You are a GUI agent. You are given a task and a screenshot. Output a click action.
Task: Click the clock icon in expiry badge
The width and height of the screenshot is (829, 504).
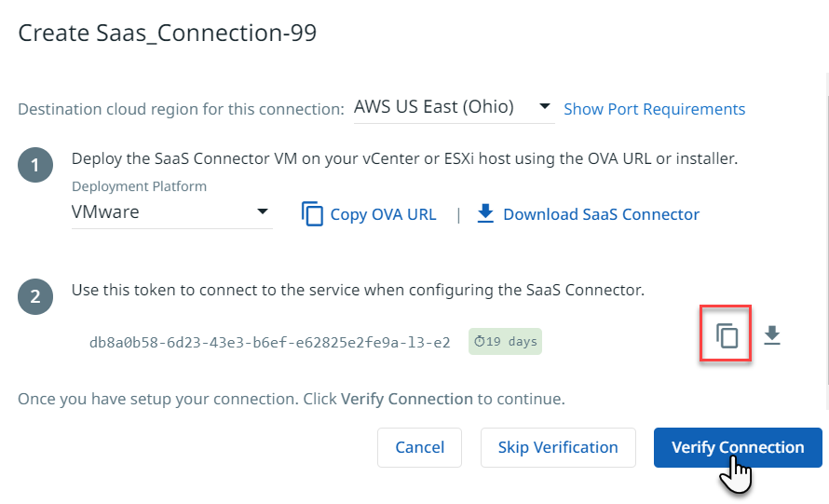pyautogui.click(x=479, y=342)
